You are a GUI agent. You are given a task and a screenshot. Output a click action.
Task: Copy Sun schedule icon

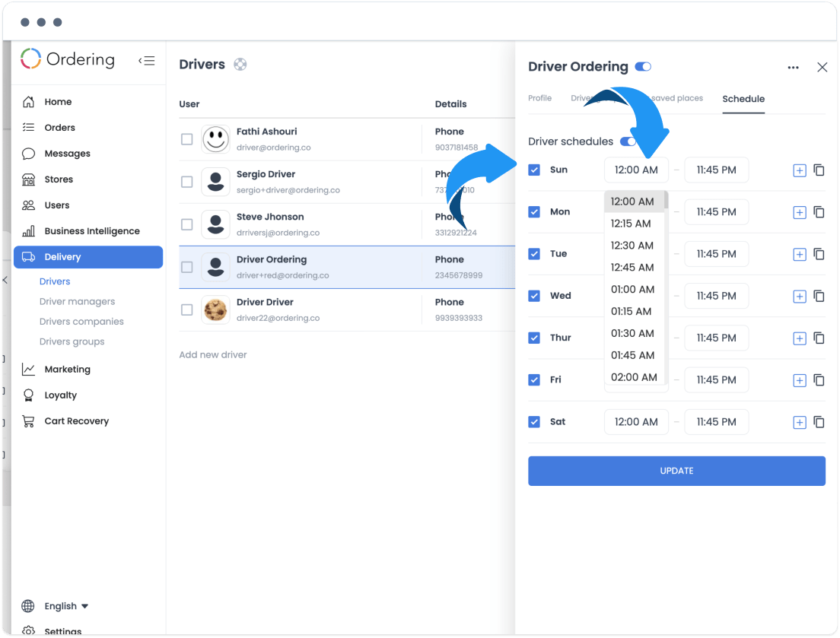pyautogui.click(x=819, y=170)
